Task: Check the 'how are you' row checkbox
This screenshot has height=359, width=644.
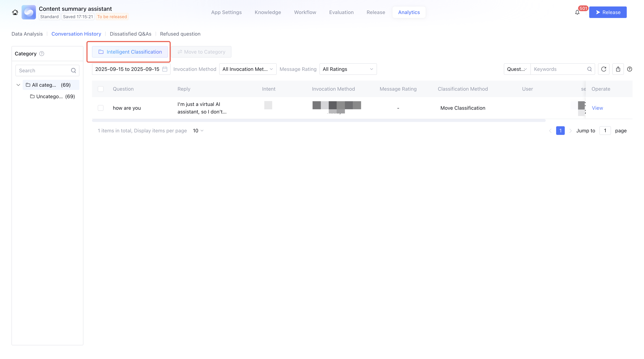Action: coord(100,108)
